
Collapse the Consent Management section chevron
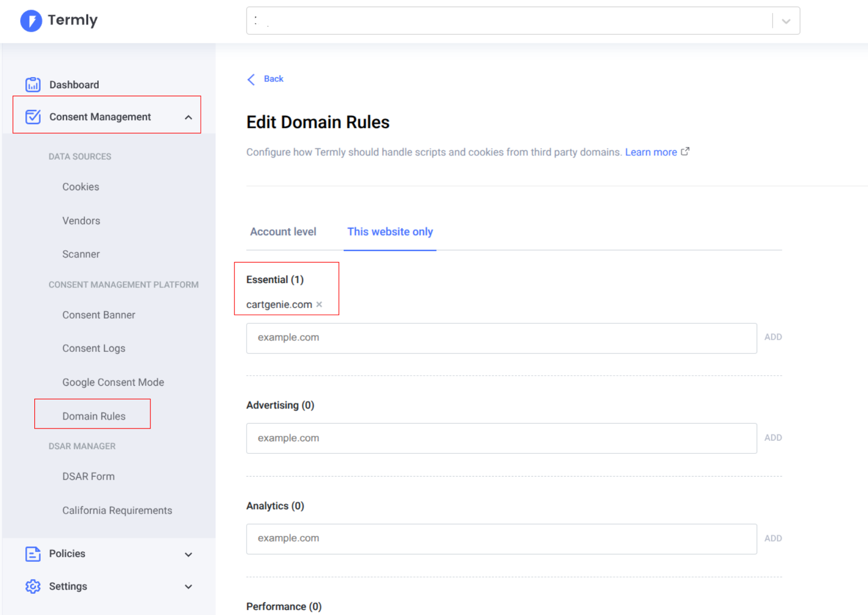pos(188,117)
